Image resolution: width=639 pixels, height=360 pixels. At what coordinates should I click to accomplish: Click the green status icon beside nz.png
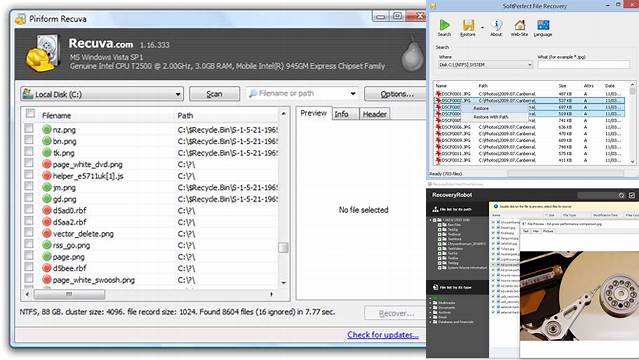46,130
